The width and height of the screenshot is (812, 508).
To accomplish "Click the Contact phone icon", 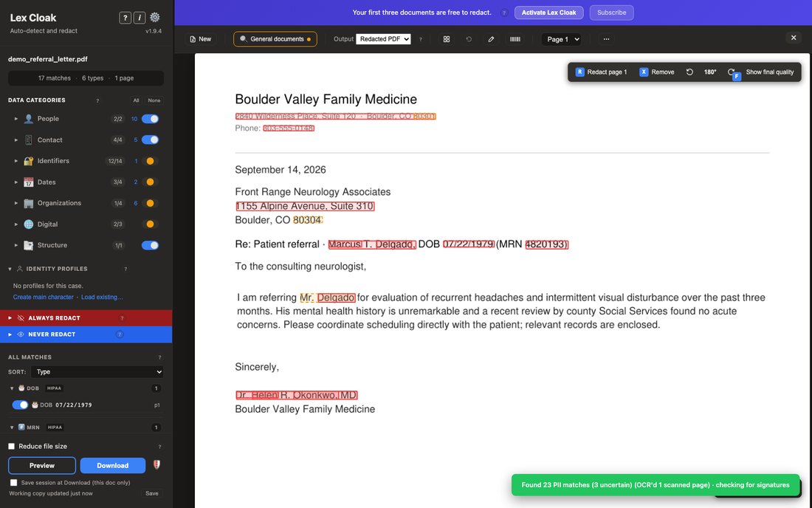I will point(29,140).
